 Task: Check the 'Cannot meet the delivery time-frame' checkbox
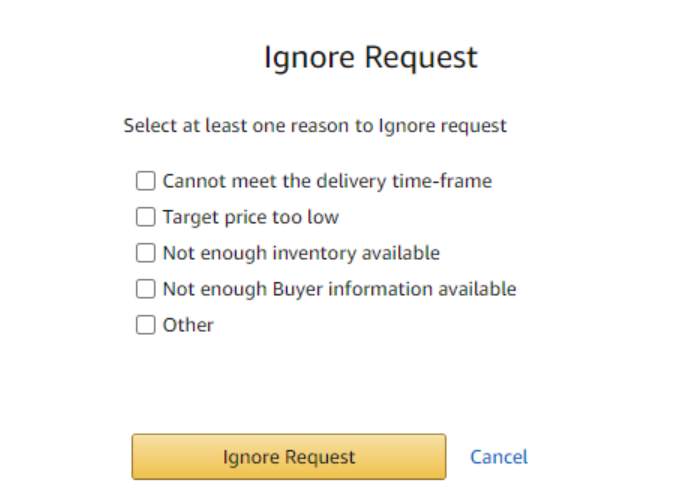146,181
